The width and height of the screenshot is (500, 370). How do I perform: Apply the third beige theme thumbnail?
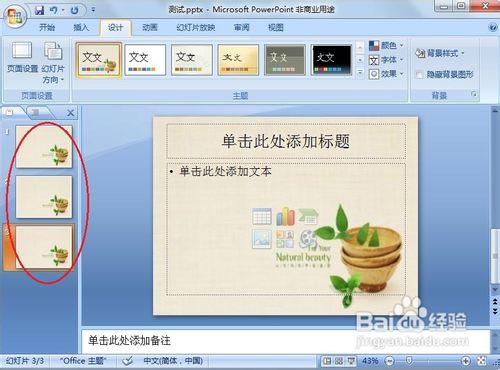click(192, 60)
